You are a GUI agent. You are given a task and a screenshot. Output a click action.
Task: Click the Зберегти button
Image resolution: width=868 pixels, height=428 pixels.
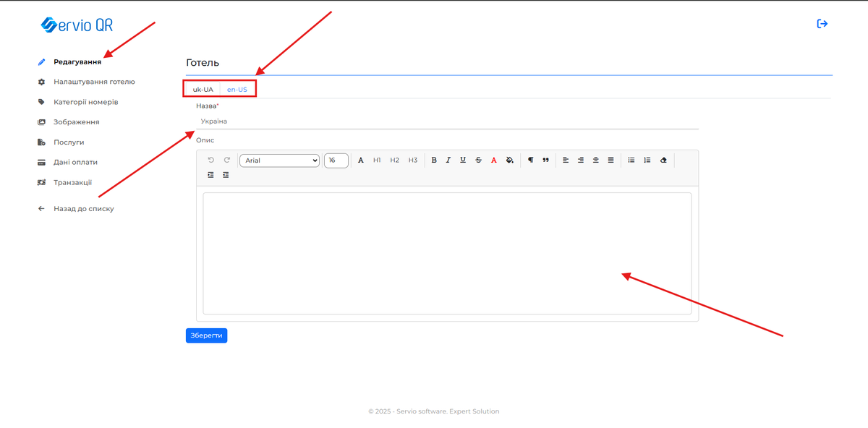tap(206, 335)
